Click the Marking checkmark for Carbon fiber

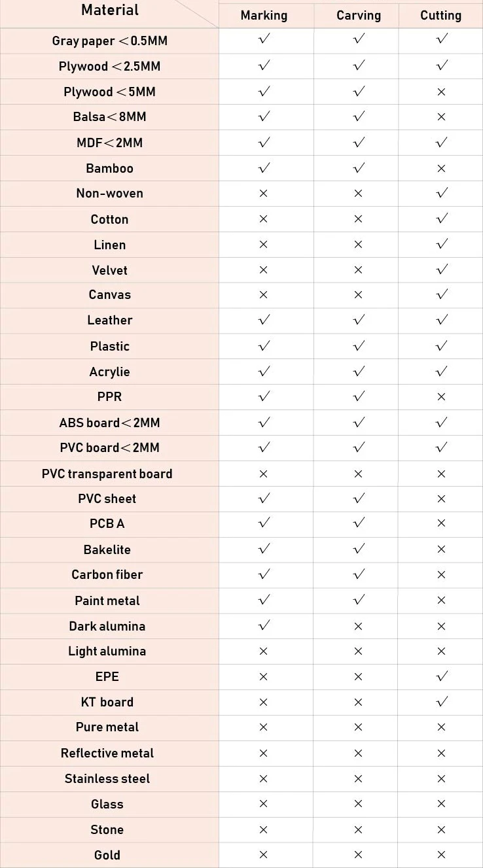click(x=264, y=574)
